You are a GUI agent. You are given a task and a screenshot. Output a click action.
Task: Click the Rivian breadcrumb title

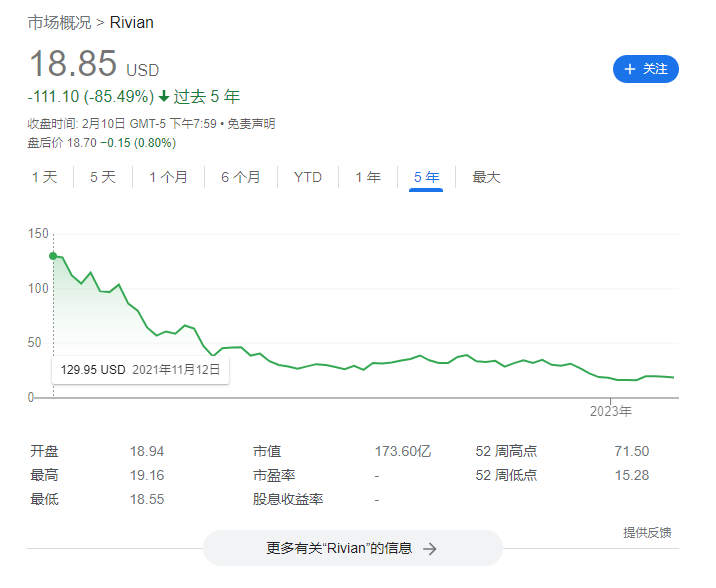[132, 22]
